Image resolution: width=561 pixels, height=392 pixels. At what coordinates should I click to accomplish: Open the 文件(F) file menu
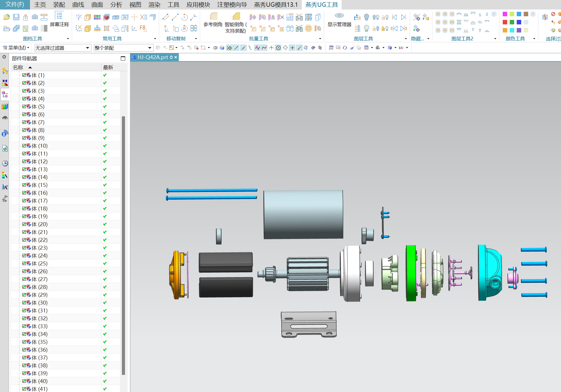click(15, 5)
